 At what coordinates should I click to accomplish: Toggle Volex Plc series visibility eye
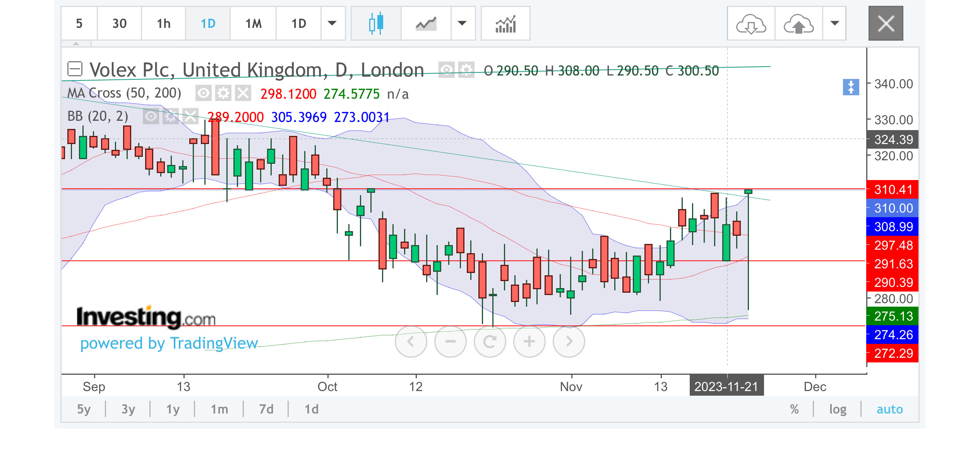[x=446, y=70]
